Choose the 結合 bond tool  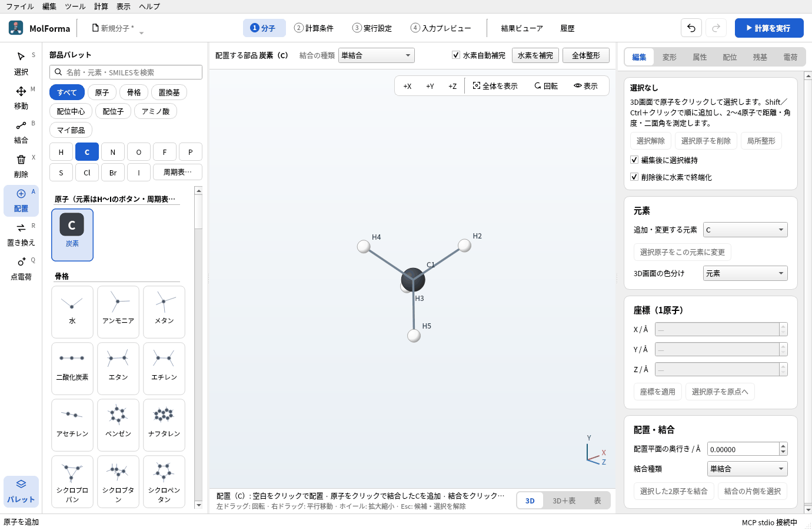[21, 132]
